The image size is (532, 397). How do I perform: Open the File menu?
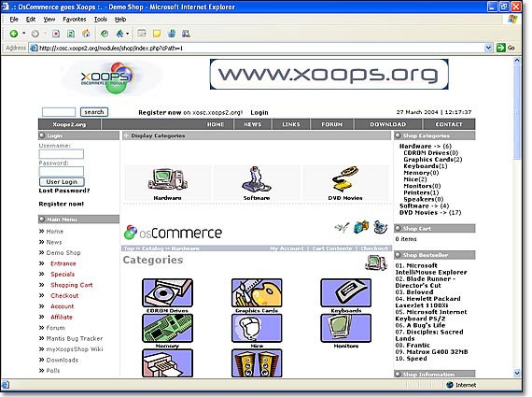tap(14, 20)
